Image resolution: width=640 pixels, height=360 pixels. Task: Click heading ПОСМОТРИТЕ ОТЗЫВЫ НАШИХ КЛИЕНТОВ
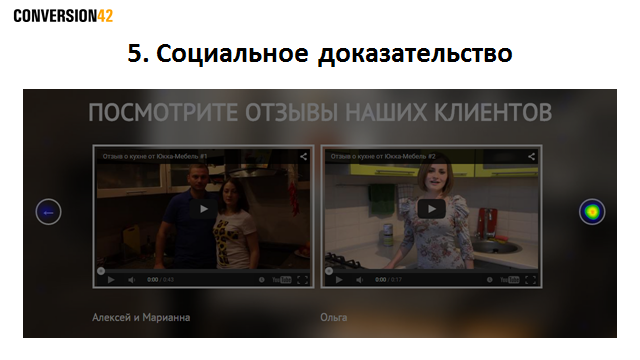(320, 113)
